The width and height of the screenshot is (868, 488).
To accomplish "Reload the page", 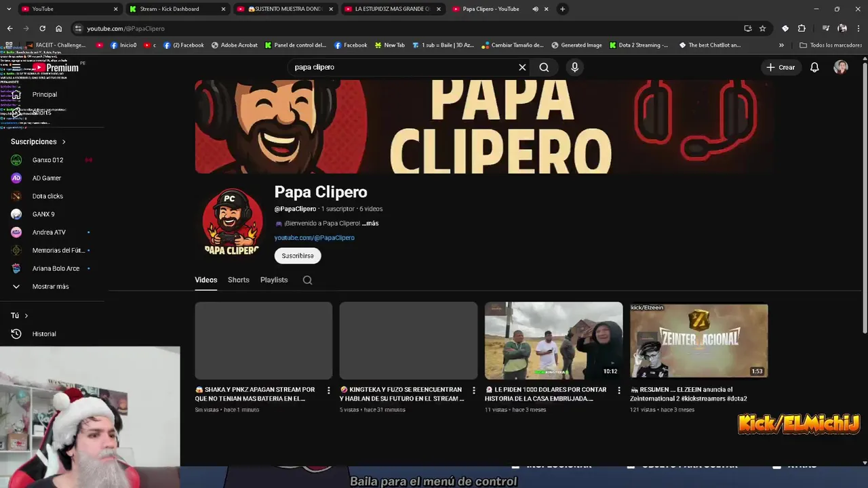I will (x=42, y=28).
